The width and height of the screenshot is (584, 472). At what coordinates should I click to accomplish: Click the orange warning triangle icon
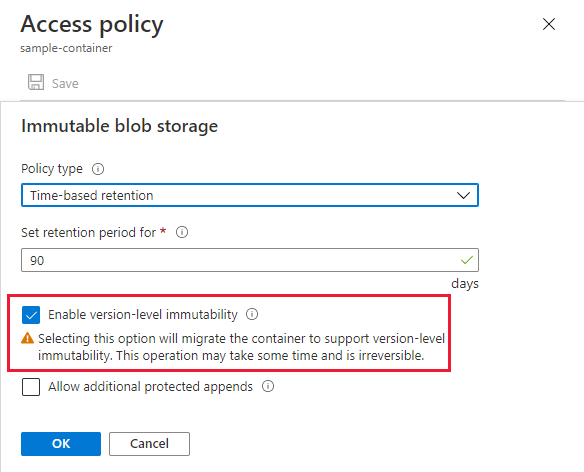point(28,338)
